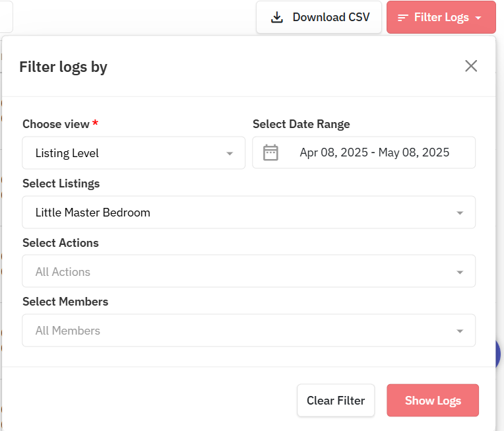The image size is (504, 431).
Task: Click the Clear Filter button
Action: [336, 400]
